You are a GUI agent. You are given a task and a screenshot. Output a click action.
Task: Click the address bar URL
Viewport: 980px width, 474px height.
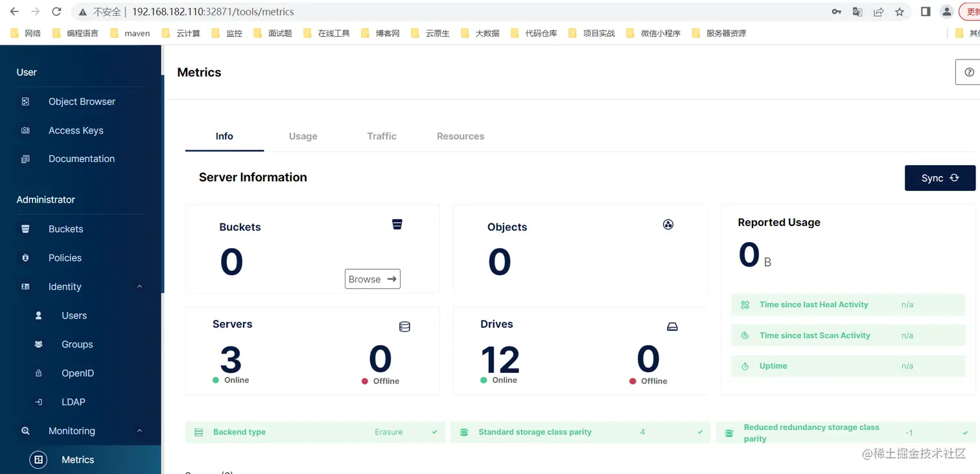(x=213, y=12)
